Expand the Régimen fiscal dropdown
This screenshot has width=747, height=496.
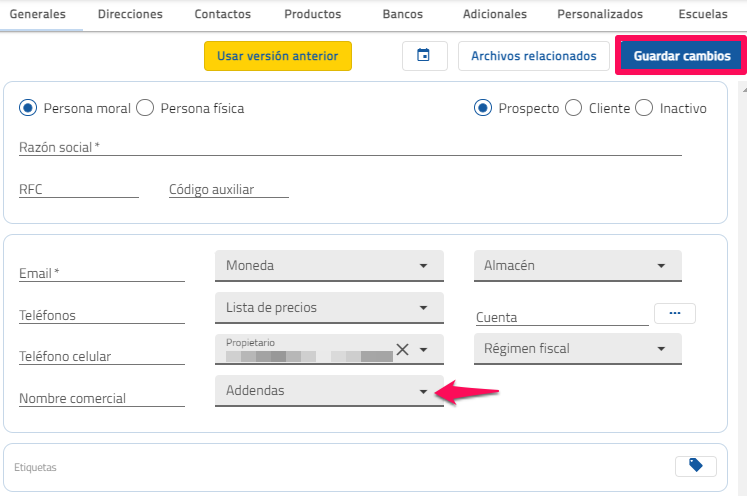(577, 349)
